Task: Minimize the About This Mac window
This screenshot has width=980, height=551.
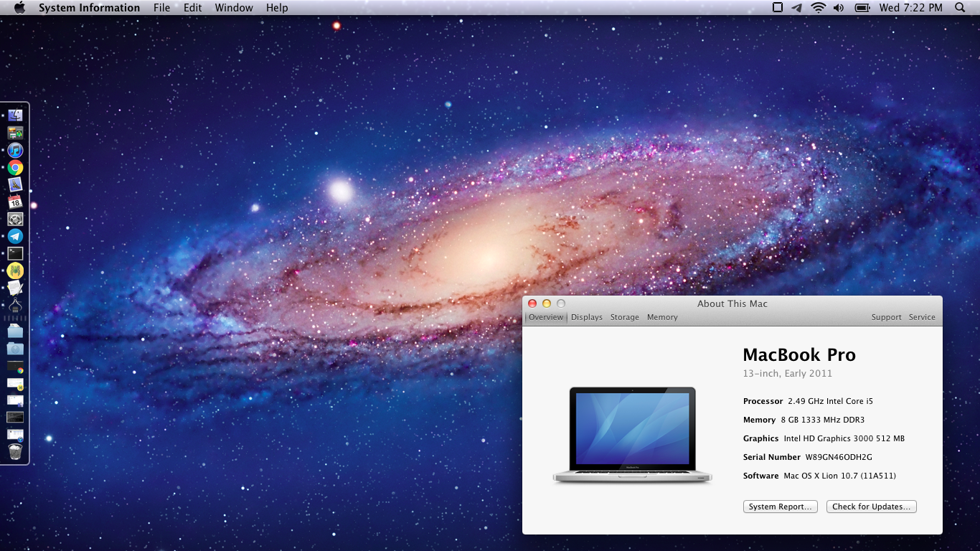Action: click(x=547, y=304)
